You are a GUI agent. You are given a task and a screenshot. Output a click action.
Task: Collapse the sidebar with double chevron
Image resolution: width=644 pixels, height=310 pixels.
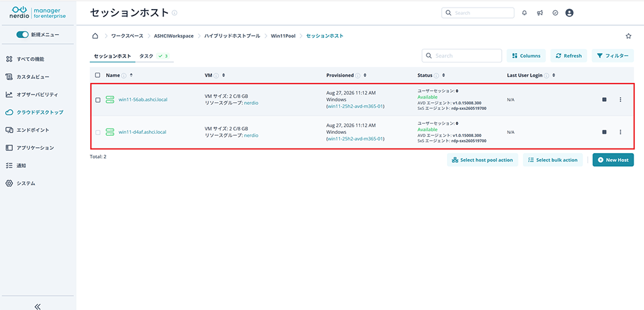pyautogui.click(x=37, y=306)
